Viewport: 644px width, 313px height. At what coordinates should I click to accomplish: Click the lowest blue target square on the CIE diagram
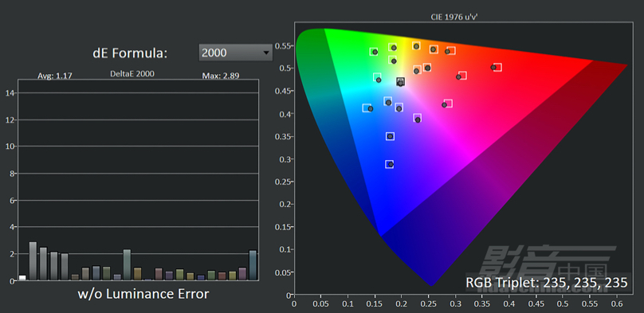[x=389, y=164]
